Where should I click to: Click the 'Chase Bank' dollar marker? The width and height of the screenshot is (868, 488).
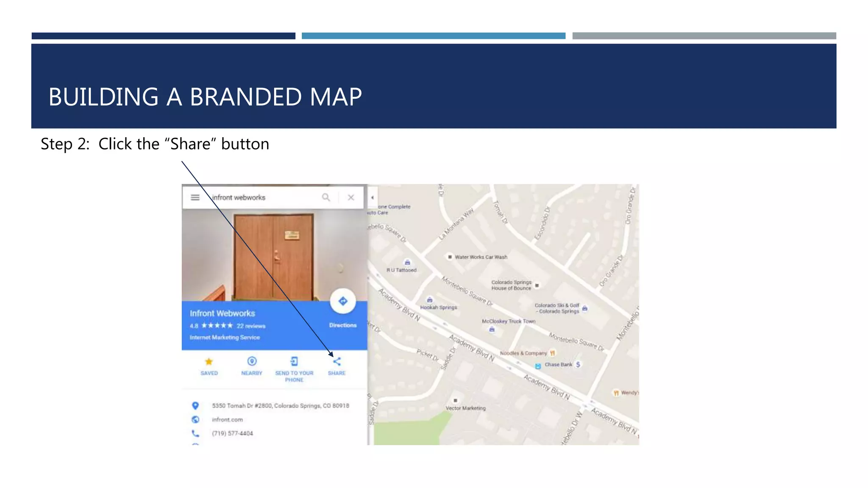pyautogui.click(x=578, y=364)
